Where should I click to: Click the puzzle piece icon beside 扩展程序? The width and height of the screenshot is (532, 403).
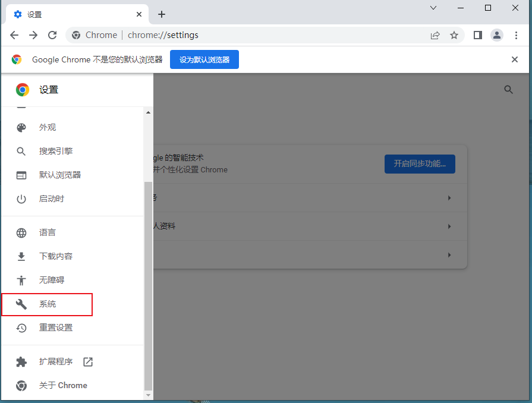tap(21, 362)
